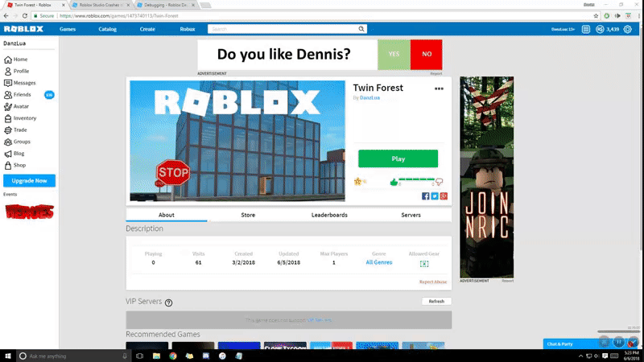
Task: Click the Upgrade Now button
Action: 29,180
